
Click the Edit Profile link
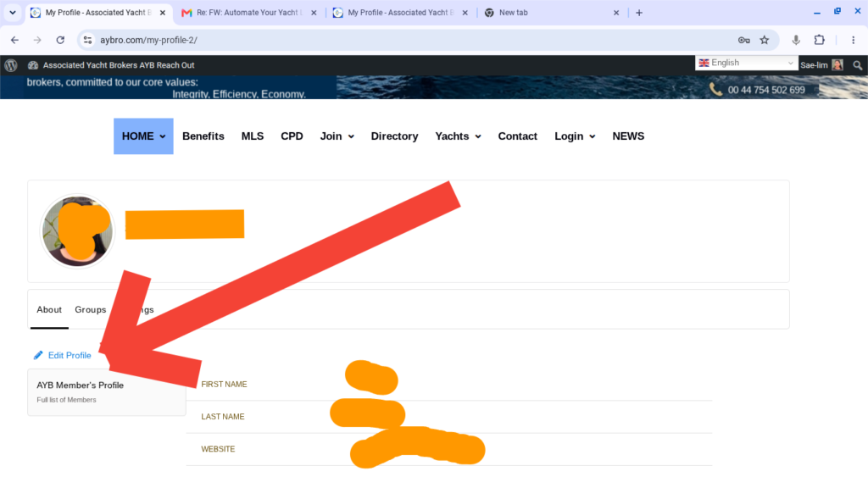[70, 355]
